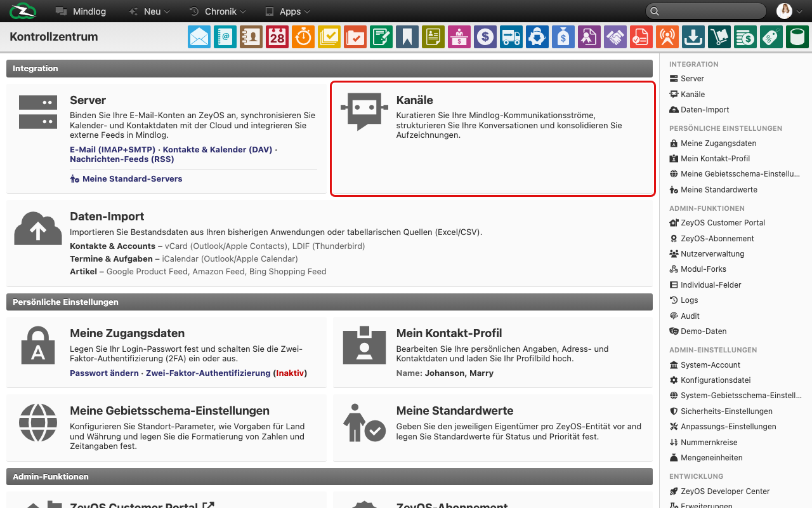Click the Mein Kontakt-Profil badge card icon
This screenshot has width=812, height=508.
(364, 345)
